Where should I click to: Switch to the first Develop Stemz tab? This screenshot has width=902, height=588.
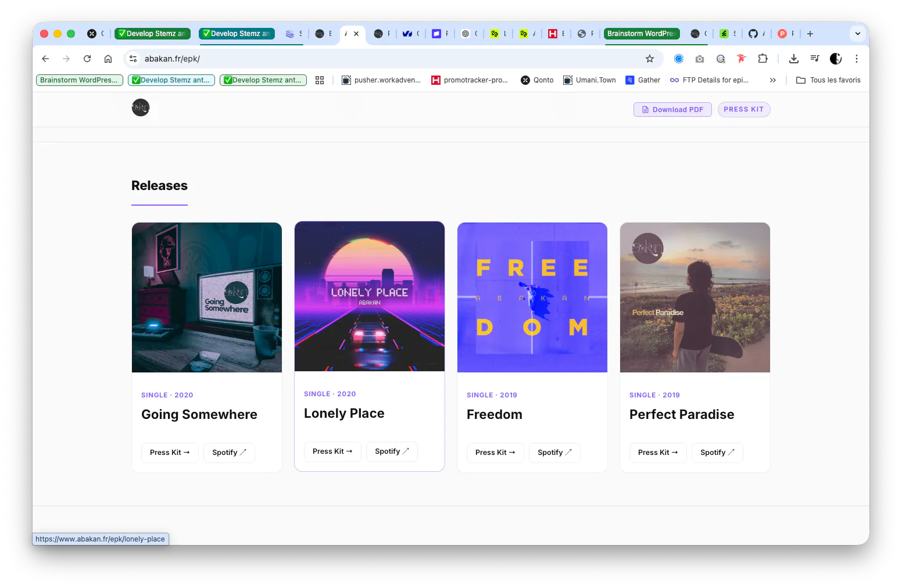[152, 34]
